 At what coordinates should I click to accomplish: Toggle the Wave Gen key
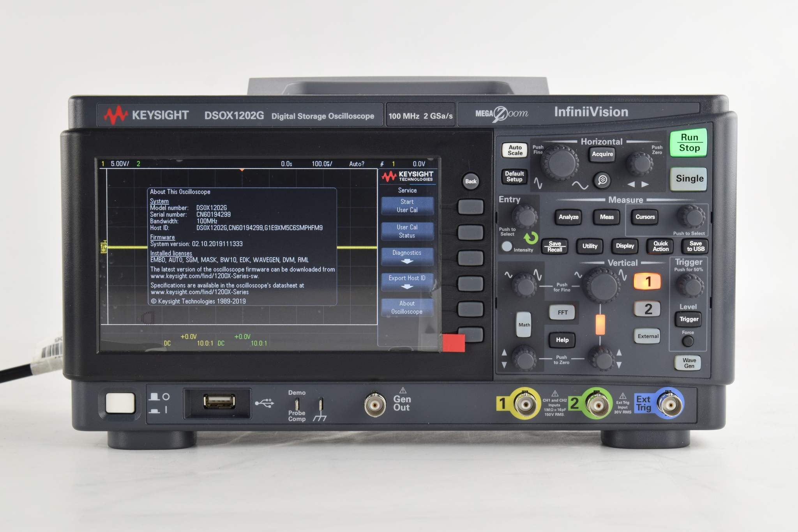pos(689,363)
